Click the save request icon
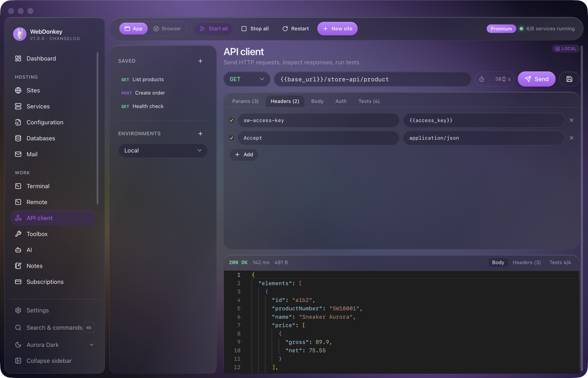This screenshot has width=588, height=378. pyautogui.click(x=569, y=79)
